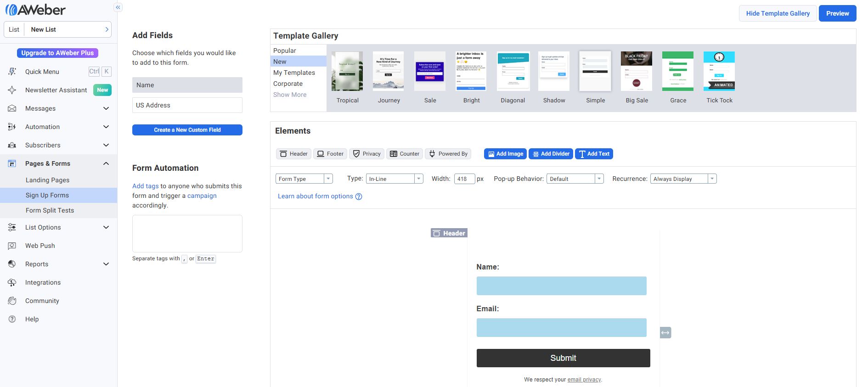Collapse the Pages & Forms chevron
The width and height of the screenshot is (868, 387).
pos(106,163)
